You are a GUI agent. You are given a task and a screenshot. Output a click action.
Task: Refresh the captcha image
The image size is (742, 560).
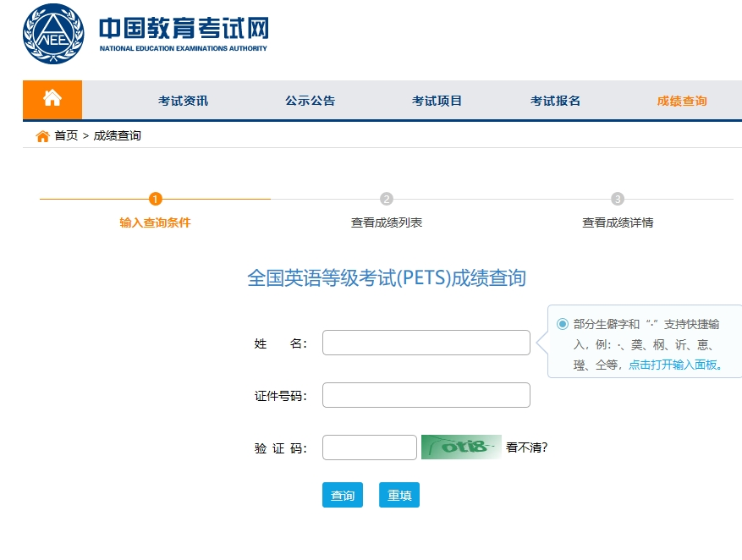point(461,447)
